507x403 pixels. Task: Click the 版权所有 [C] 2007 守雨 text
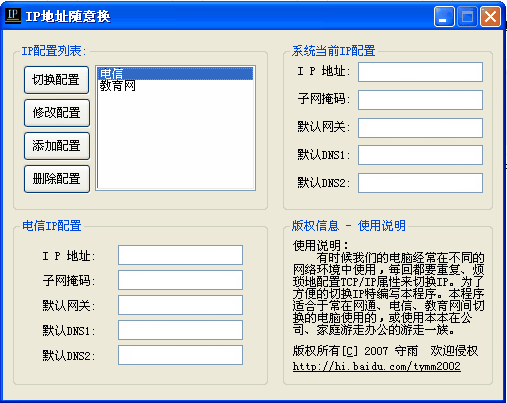(x=355, y=351)
